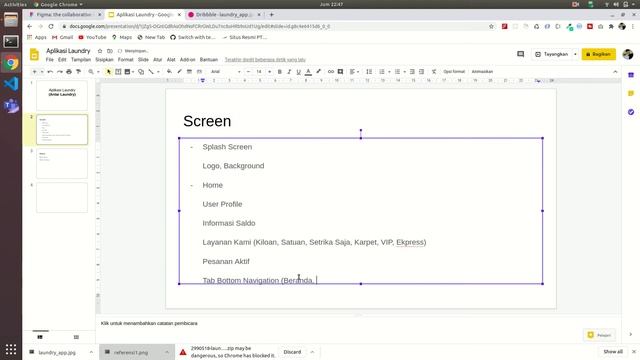Screen dimensions: 640x360
Task: Toggle Underline formatting
Action: (x=298, y=72)
